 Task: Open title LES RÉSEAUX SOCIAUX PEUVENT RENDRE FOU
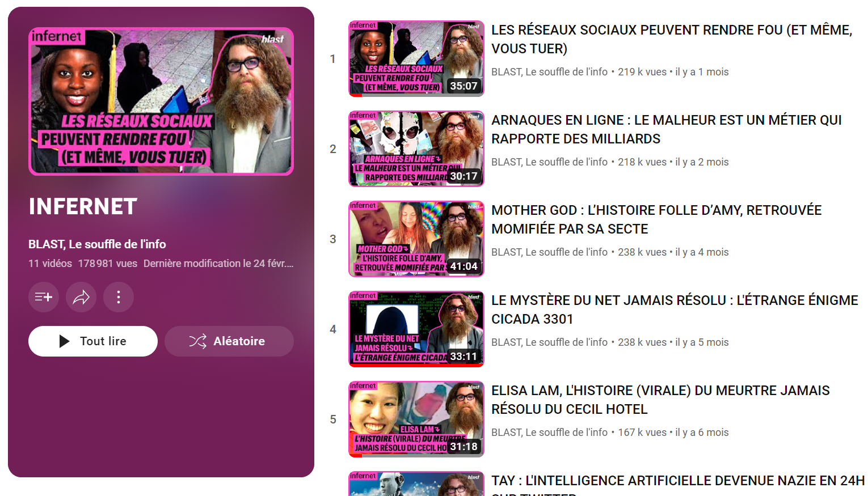(x=672, y=39)
